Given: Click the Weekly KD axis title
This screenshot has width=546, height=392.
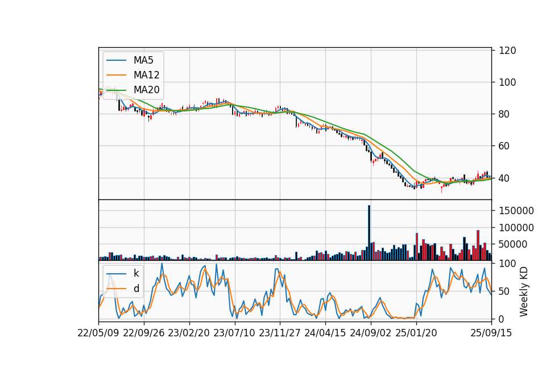Looking at the screenshot, I should pos(524,291).
